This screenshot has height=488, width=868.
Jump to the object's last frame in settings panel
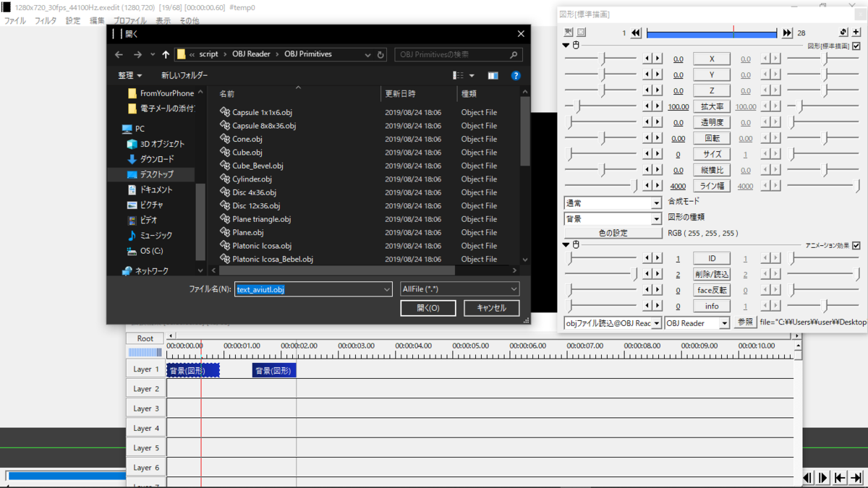tap(787, 33)
